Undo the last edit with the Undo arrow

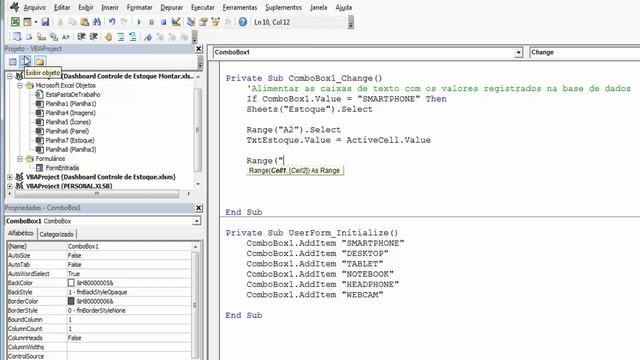112,22
